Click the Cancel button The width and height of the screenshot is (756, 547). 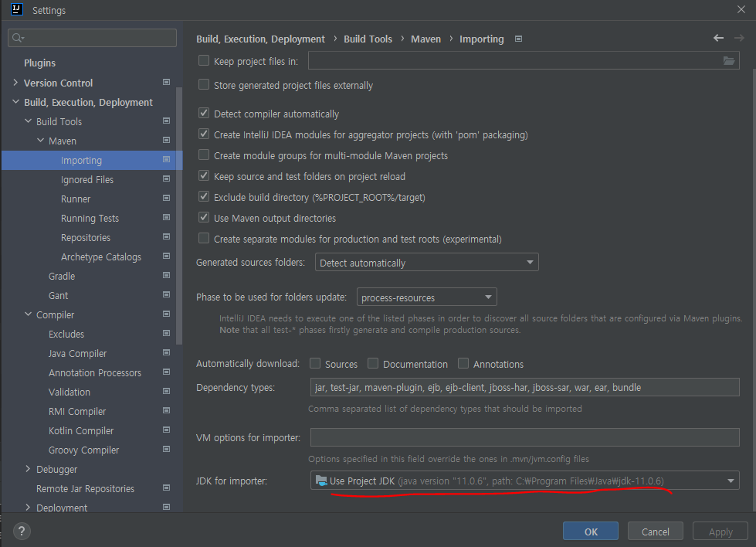point(656,531)
